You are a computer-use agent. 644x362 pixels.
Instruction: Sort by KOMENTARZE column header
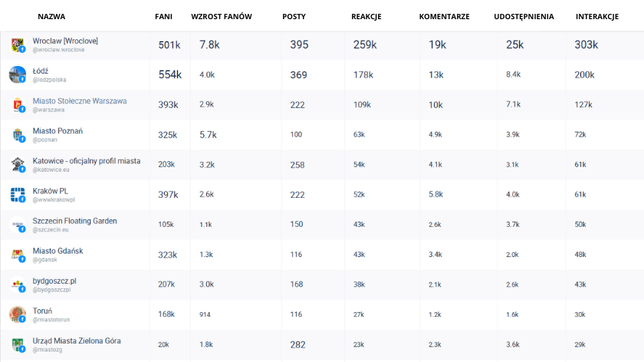[444, 16]
